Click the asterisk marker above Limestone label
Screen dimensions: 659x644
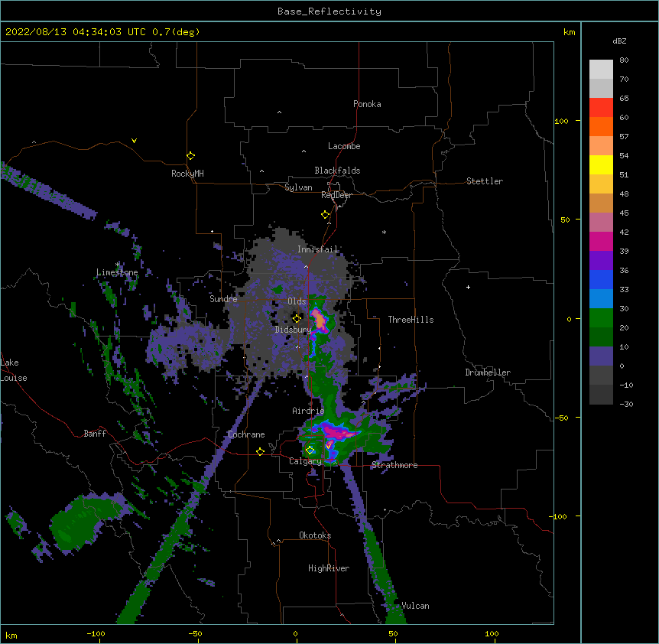[x=117, y=265]
